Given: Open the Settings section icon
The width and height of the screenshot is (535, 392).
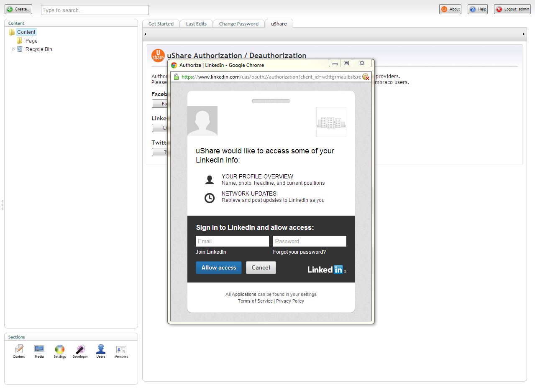Looking at the screenshot, I should (x=60, y=351).
